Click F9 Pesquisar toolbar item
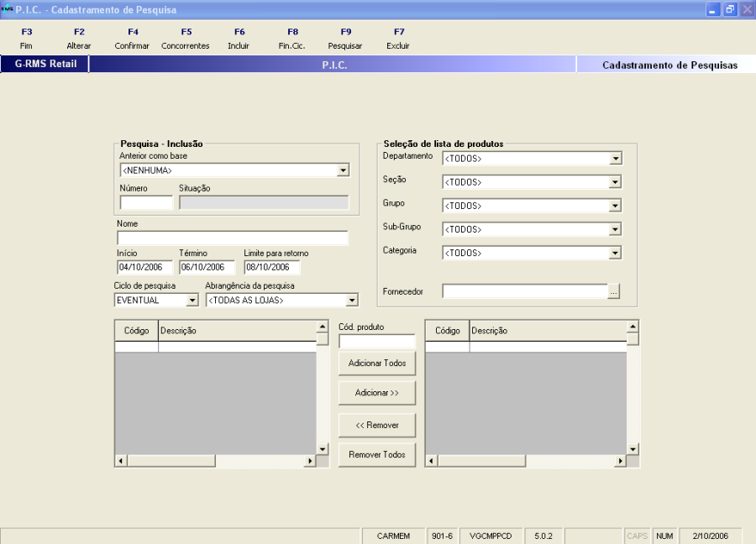The width and height of the screenshot is (756, 544). (x=345, y=39)
